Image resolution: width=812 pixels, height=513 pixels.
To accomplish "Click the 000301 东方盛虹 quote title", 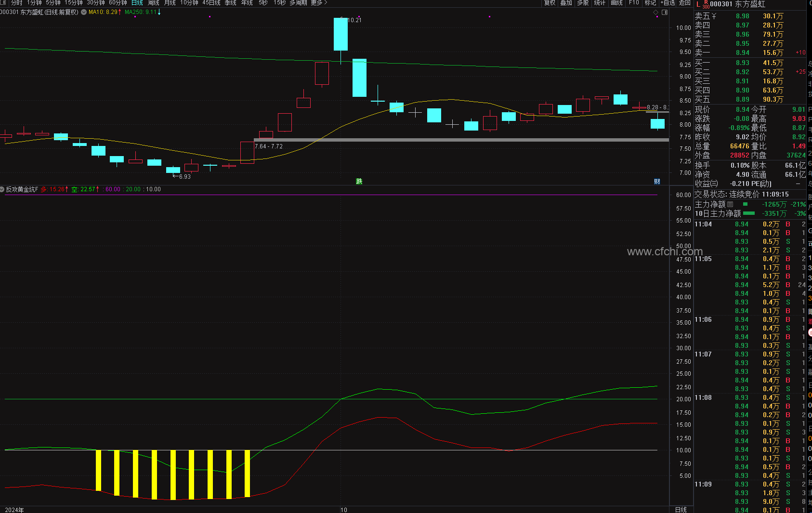I will (738, 4).
